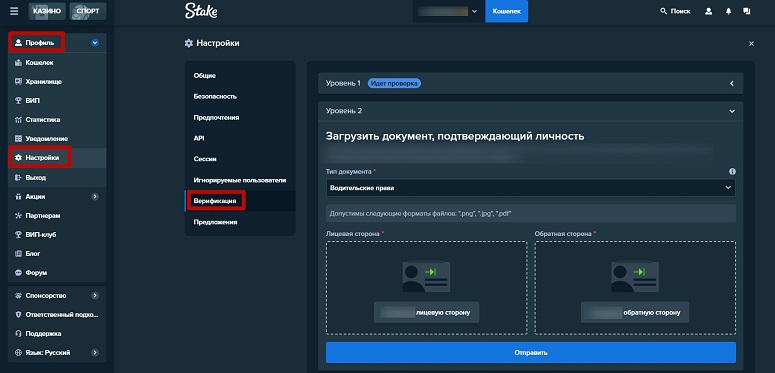Open the balance currency dropdown

[x=448, y=11]
